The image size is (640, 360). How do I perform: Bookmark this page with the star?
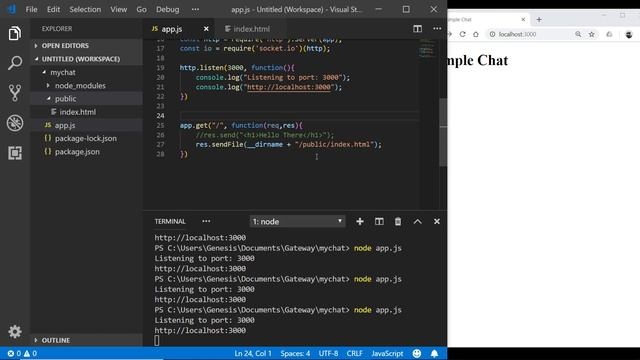(x=591, y=34)
